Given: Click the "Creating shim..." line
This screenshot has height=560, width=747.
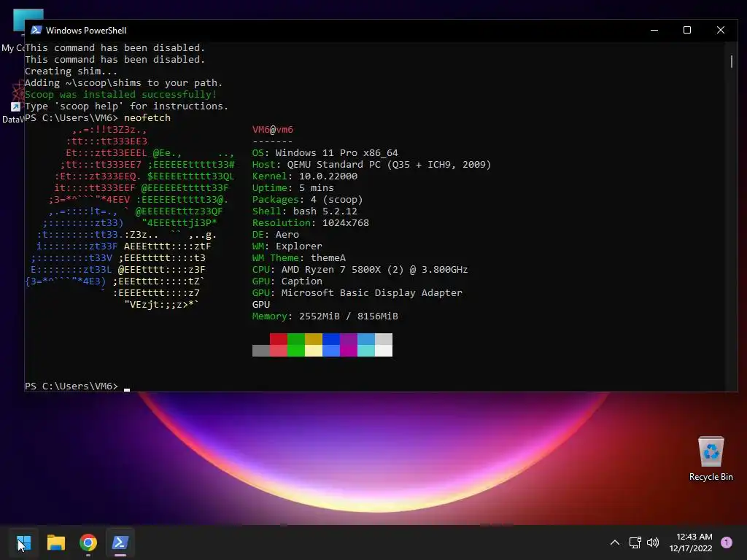Looking at the screenshot, I should (x=71, y=71).
